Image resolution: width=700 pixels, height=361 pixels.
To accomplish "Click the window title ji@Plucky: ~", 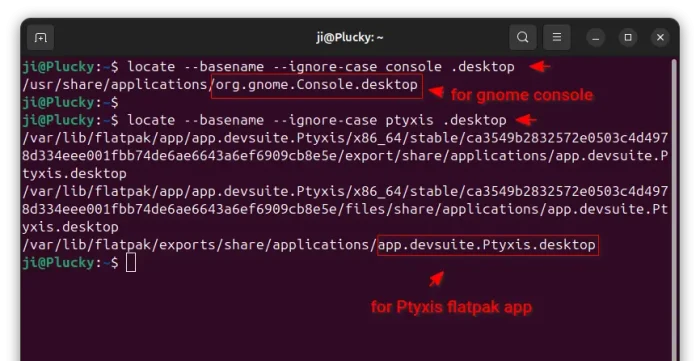I will [350, 37].
